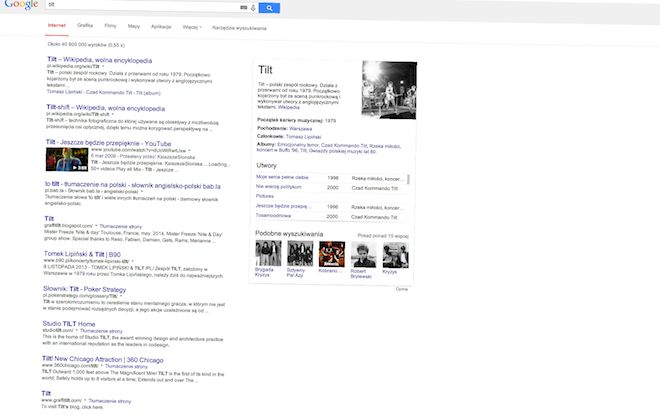Open 'Tilt! New Chicago Attraction | 360 Chicago' result
This screenshot has width=660, height=415.
[x=103, y=359]
